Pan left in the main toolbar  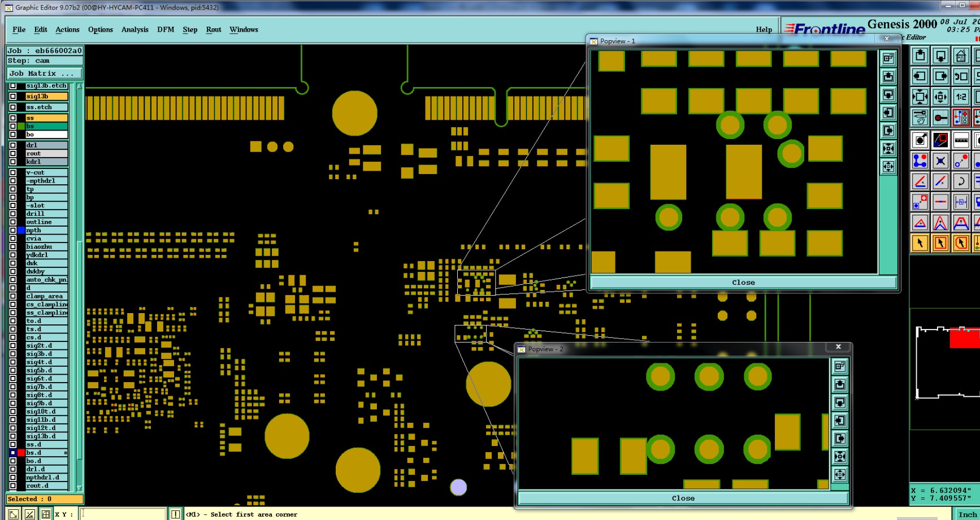[920, 76]
